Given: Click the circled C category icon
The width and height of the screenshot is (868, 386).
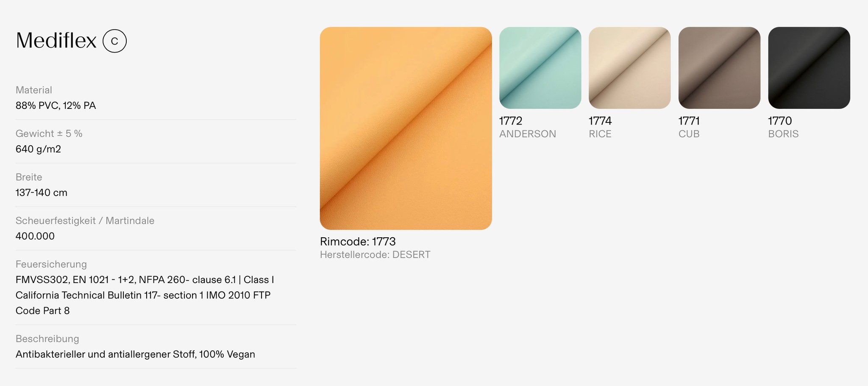Looking at the screenshot, I should click(x=114, y=41).
